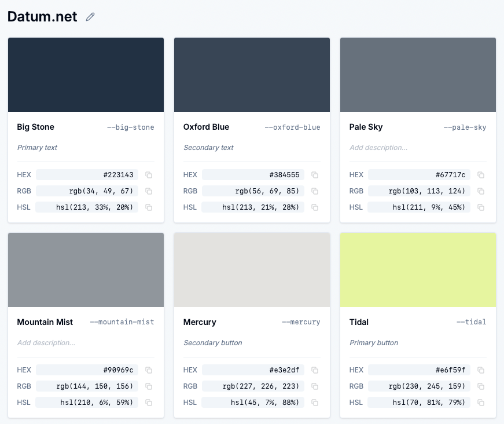Click the rgb(103, 113, 124) field

point(419,191)
